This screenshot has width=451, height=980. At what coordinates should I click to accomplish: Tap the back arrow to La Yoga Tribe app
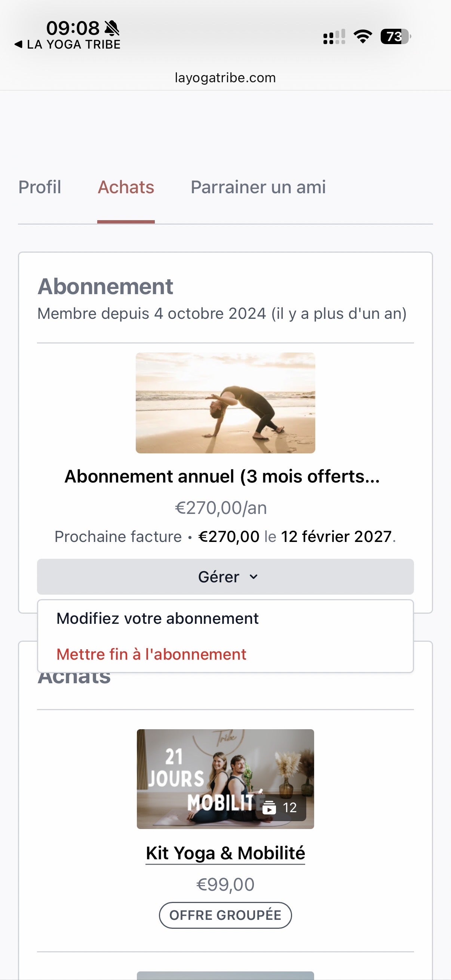pos(18,44)
